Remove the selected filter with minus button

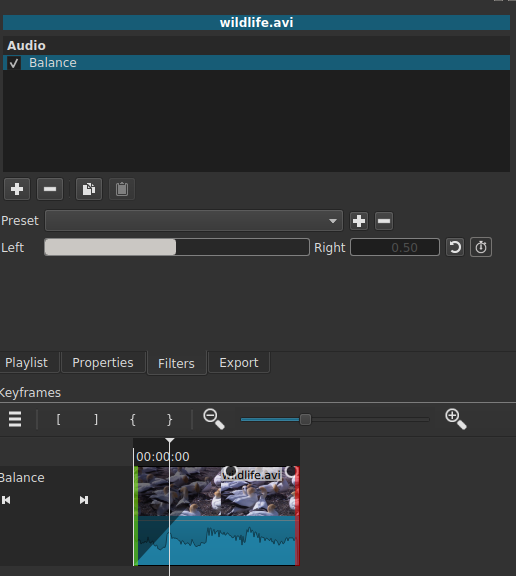click(50, 189)
